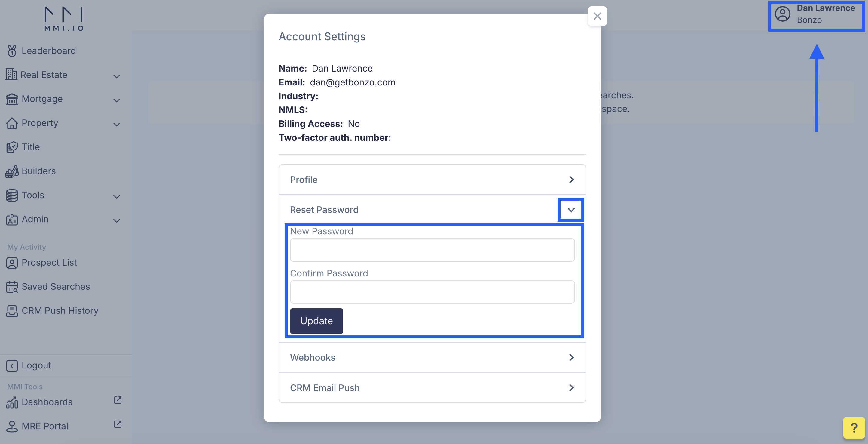Expand the Webhooks section
The height and width of the screenshot is (444, 868).
432,357
